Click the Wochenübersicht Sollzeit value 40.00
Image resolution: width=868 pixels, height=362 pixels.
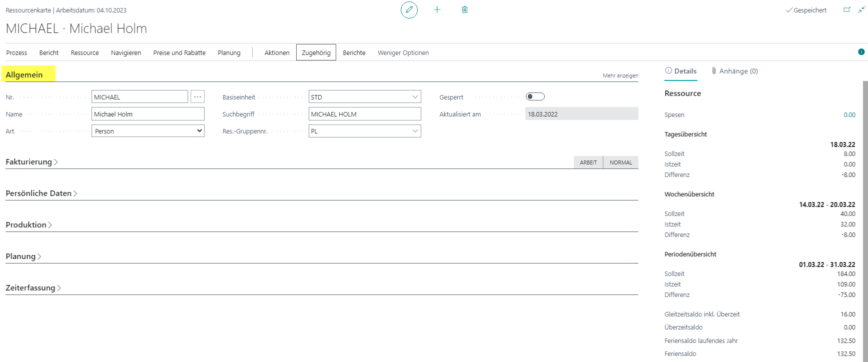[x=848, y=214]
